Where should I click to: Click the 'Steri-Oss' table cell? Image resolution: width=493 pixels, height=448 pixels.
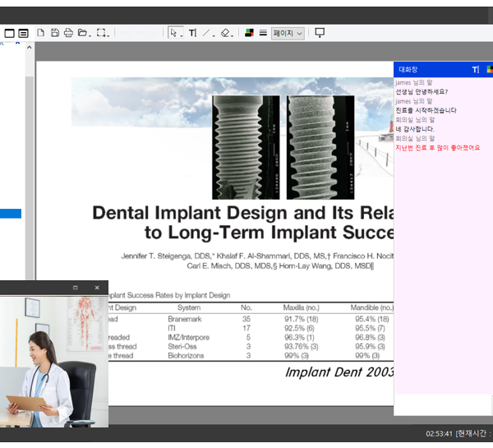[182, 346]
